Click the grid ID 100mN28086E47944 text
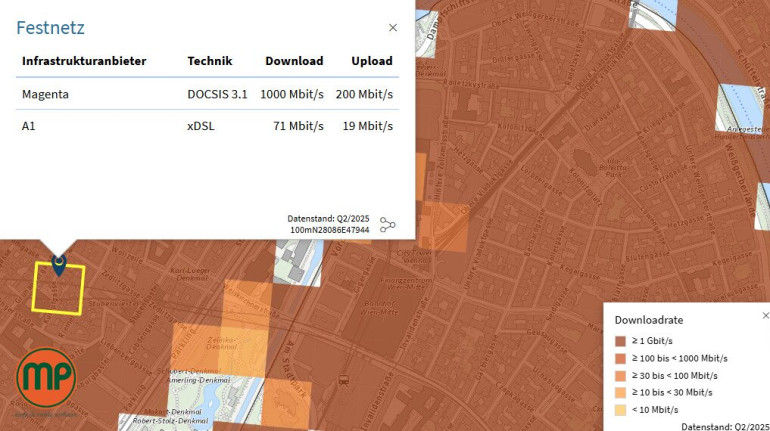 [x=329, y=230]
